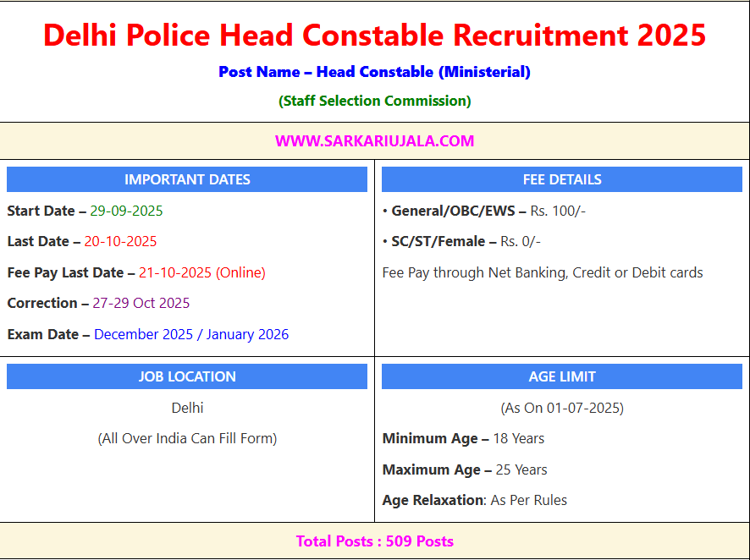The width and height of the screenshot is (750, 560).
Task: Click the (Staff Selection Commission) text
Action: tap(374, 101)
